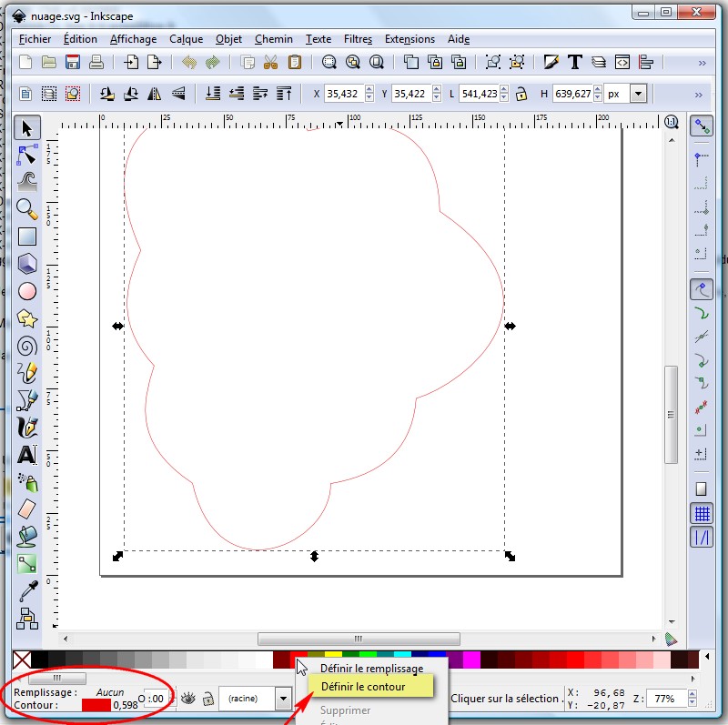Toggle snap to page border button
Viewport: 728px width, 725px height.
click(701, 488)
